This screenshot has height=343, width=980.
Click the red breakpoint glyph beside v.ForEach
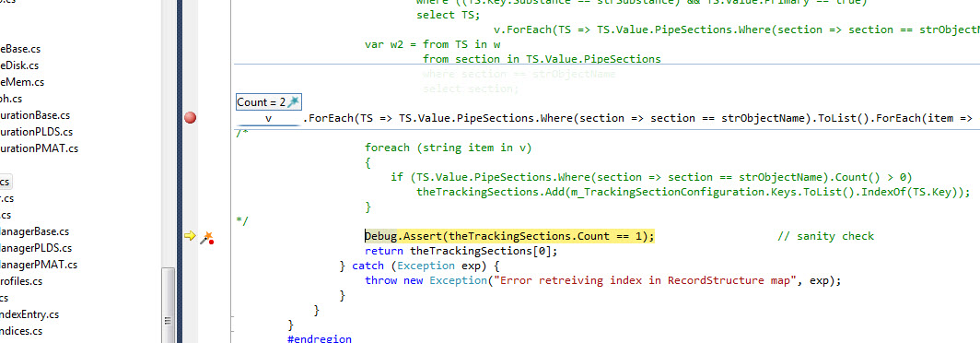point(190,118)
